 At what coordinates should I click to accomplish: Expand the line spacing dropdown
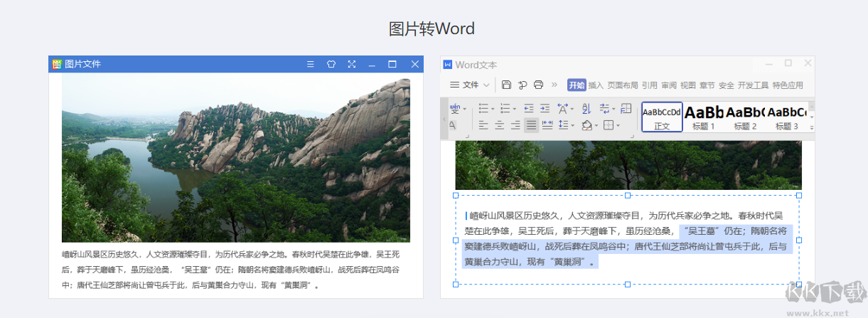(572, 126)
